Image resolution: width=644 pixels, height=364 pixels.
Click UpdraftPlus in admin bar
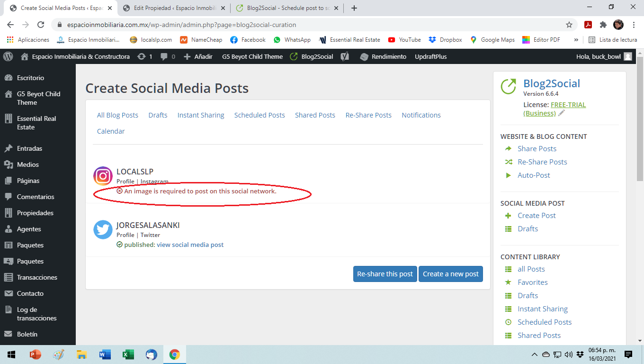(430, 56)
